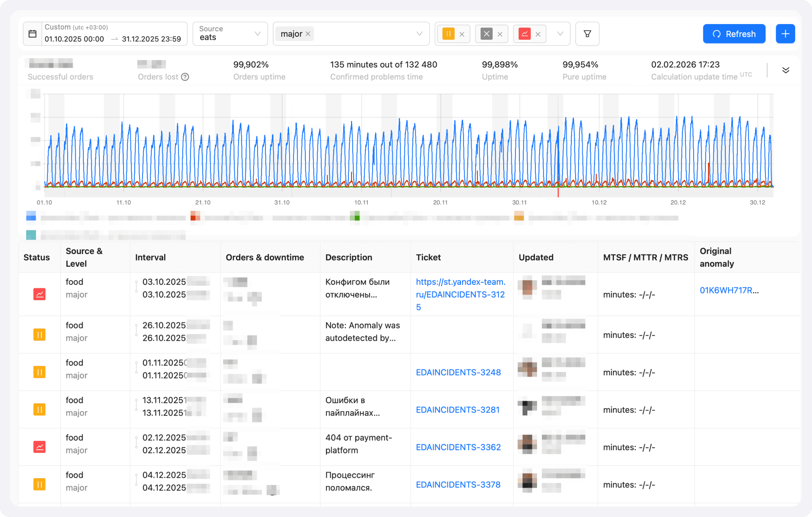
Task: Open the EDAINCIDENTS-3248 ticket link
Action: click(x=458, y=372)
